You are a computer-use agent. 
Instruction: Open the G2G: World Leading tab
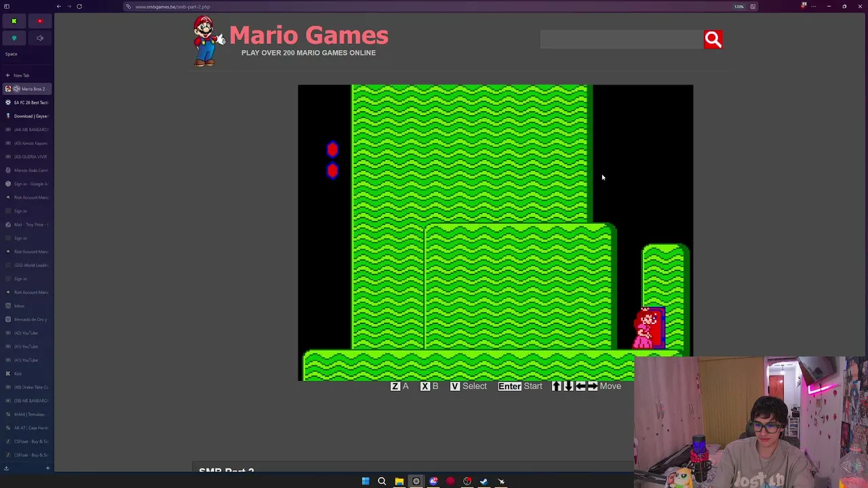26,265
